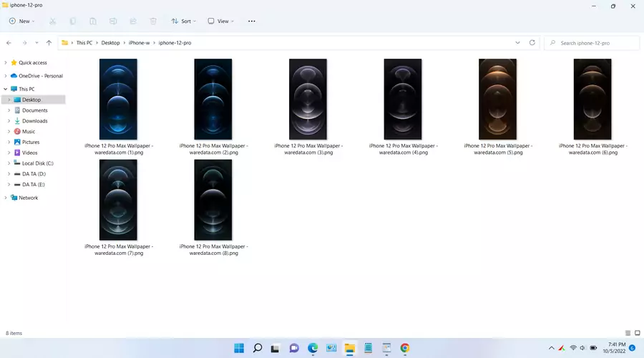This screenshot has width=644, height=358.
Task: Click iphone-12-pro in the address breadcrumb
Action: [x=175, y=43]
